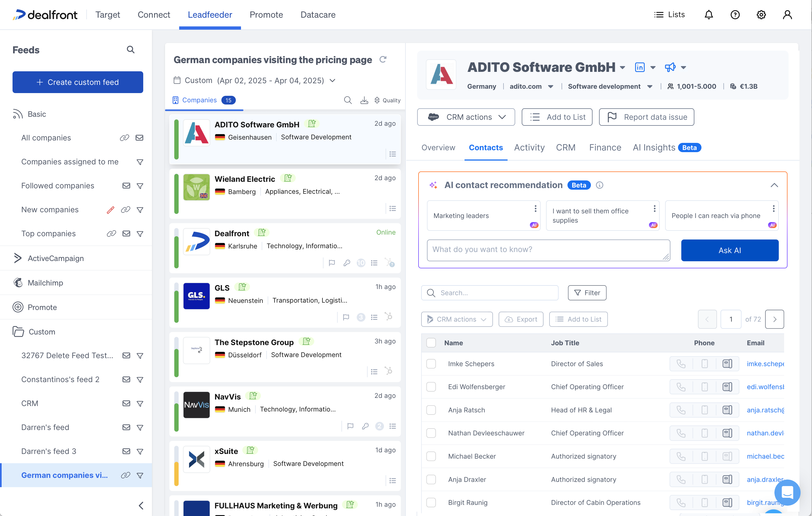Click the red edit pencil for New companies
812x516 pixels.
110,210
